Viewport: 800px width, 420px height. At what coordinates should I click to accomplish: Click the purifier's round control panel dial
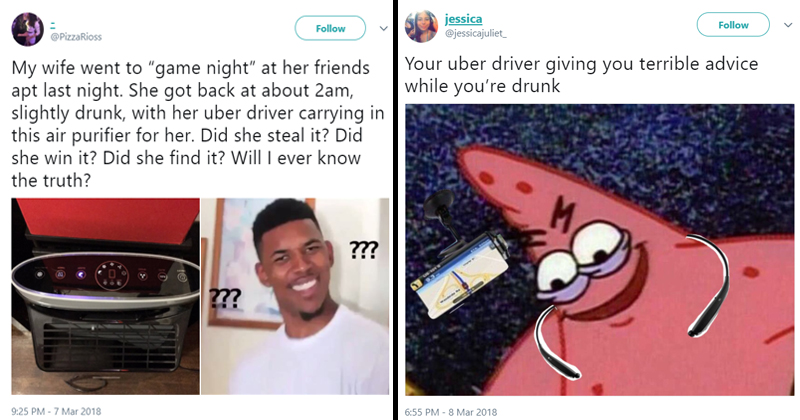coord(112,276)
